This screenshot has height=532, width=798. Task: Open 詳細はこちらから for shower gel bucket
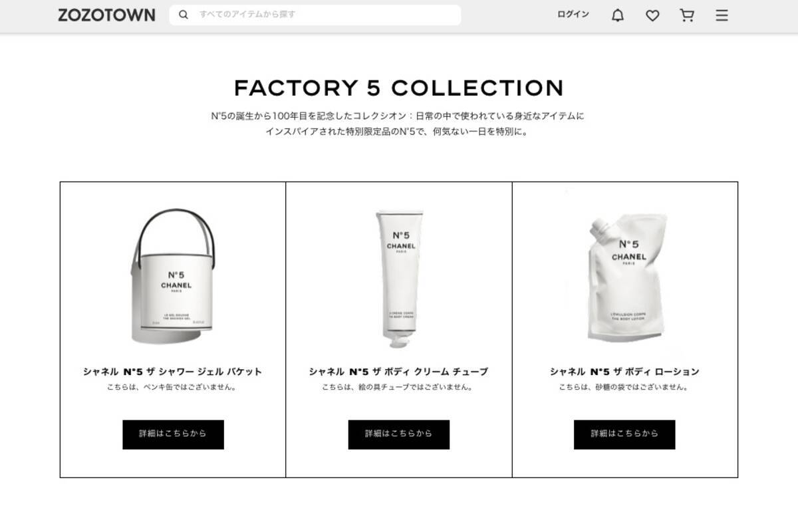(173, 434)
